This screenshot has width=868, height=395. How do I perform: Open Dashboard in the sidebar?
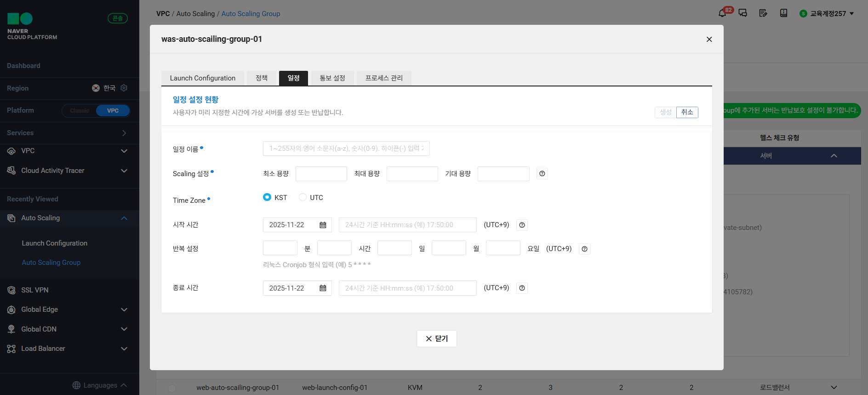23,66
